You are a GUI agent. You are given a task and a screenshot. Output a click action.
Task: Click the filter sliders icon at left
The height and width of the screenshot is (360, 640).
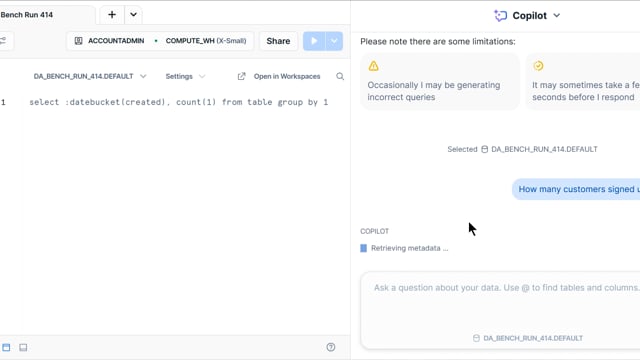(x=3, y=41)
